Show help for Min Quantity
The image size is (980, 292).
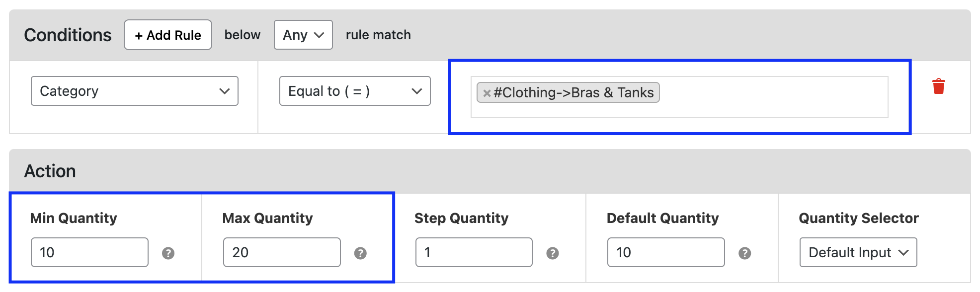[x=168, y=253]
